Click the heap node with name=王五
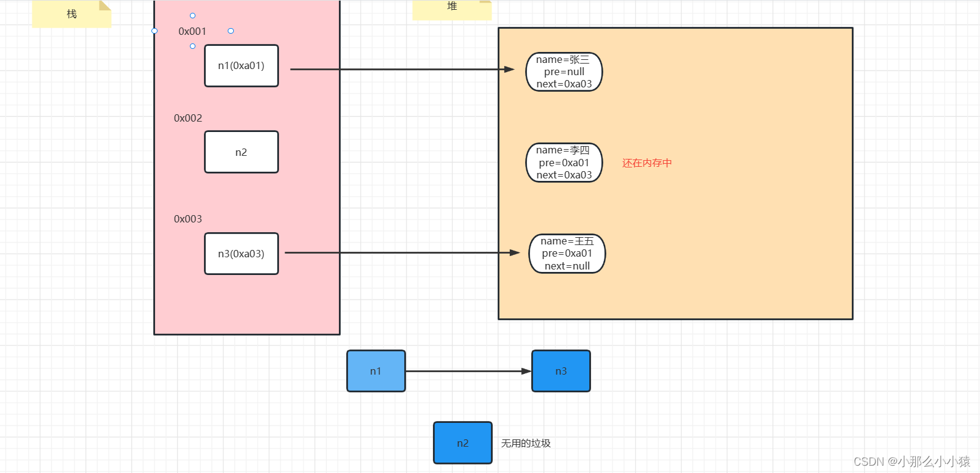The image size is (980, 473). point(567,254)
